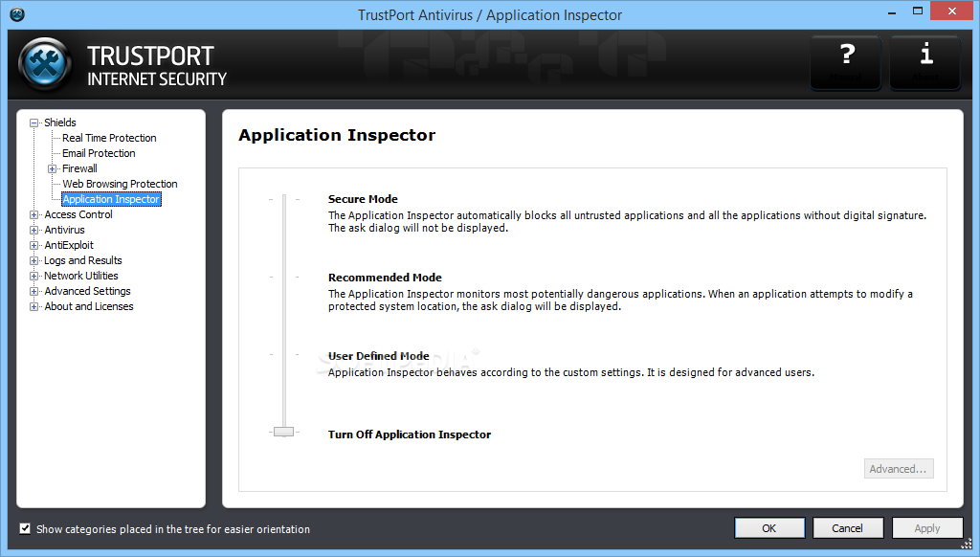Screen dimensions: 980x557
Task: Expand the Firewall tree node
Action: click(53, 168)
